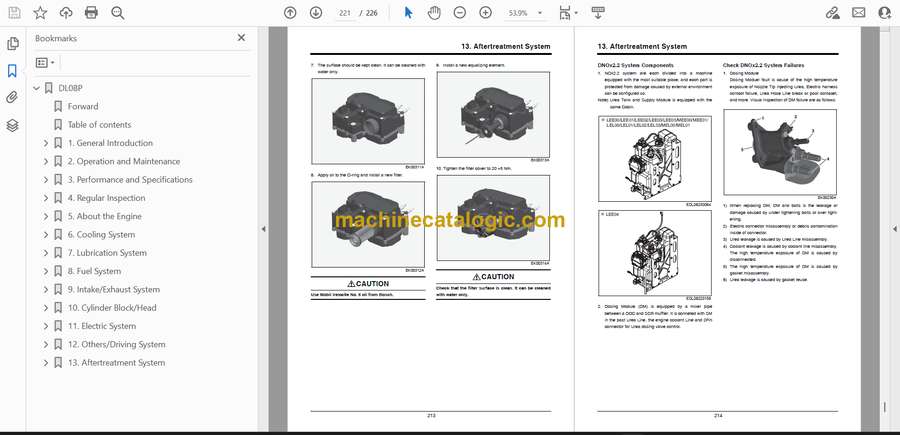Image resolution: width=900 pixels, height=435 pixels.
Task: Click the vertical scrollbar thumb of the document
Action: click(885, 407)
